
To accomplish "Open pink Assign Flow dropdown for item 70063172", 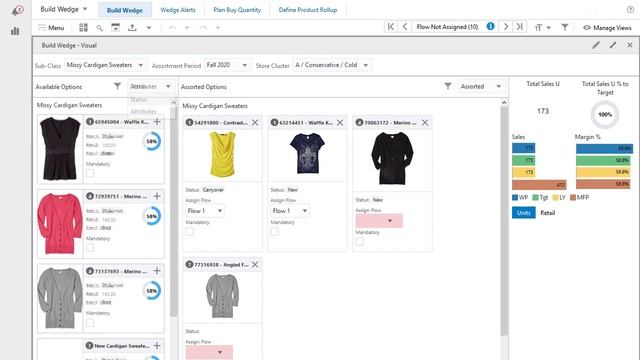I will (379, 221).
